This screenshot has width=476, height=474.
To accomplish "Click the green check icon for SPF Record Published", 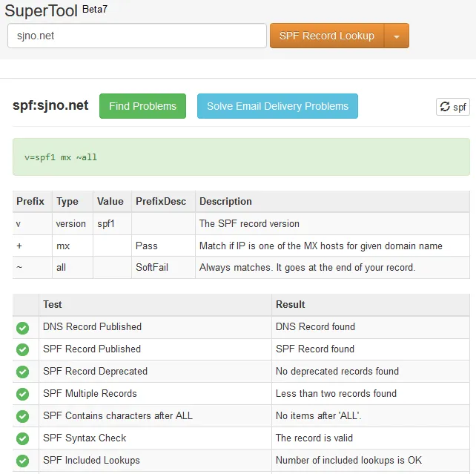I will [23, 350].
